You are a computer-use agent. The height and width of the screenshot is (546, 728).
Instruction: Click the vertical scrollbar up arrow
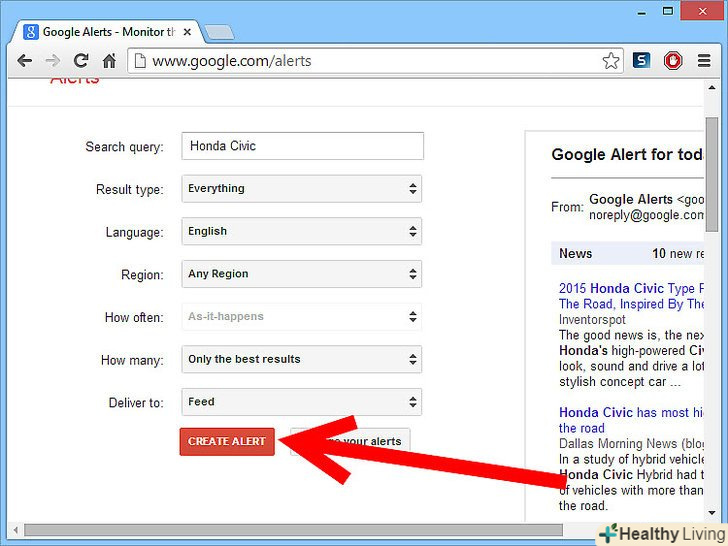tap(712, 87)
